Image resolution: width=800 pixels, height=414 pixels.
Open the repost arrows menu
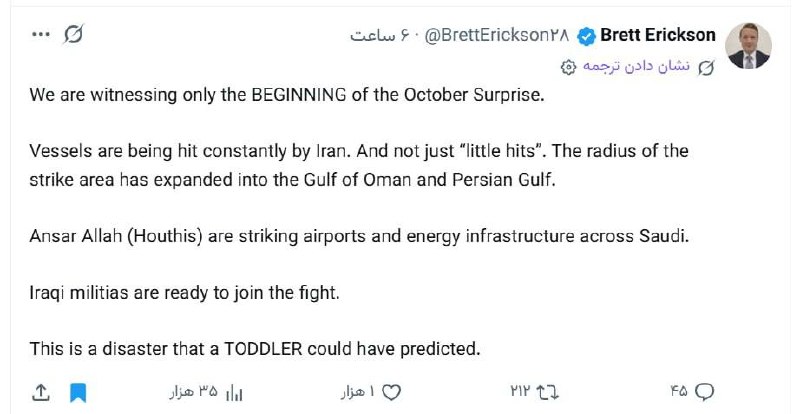[x=548, y=392]
